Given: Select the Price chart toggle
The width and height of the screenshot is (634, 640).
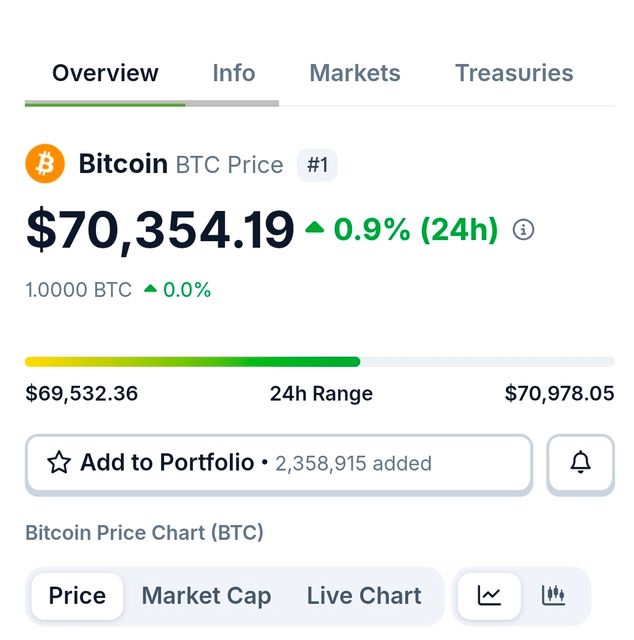Looking at the screenshot, I should 77,596.
